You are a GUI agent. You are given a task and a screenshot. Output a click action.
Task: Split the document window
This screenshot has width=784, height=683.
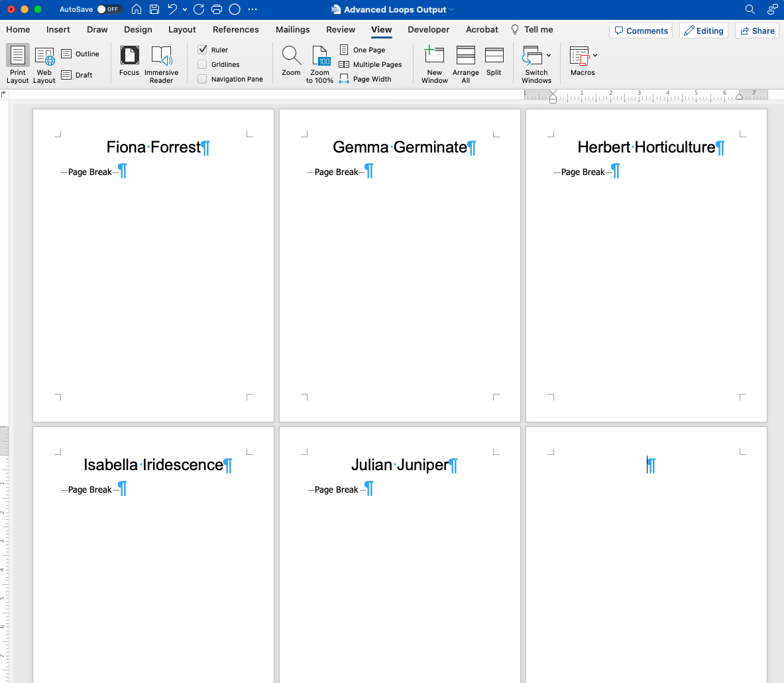click(494, 56)
